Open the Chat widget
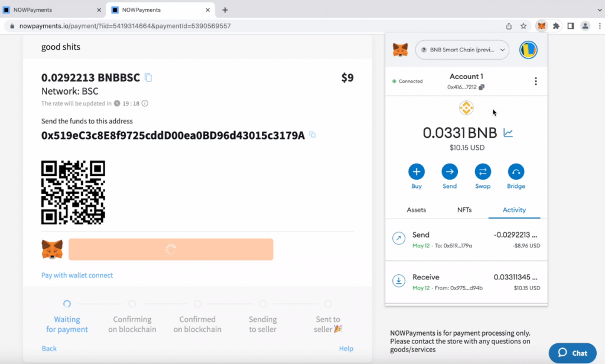This screenshot has width=605, height=364. 573,353
